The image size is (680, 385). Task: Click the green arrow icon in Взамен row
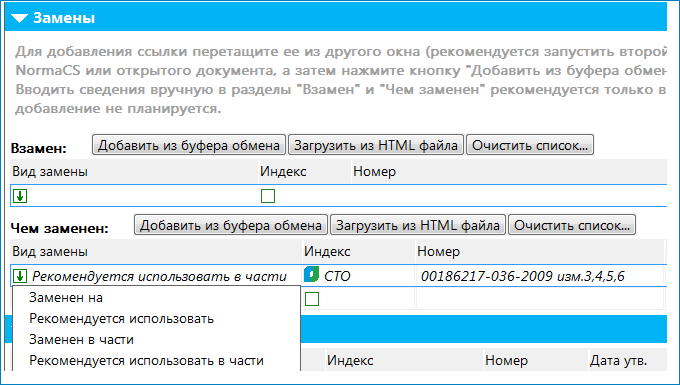pyautogui.click(x=20, y=196)
